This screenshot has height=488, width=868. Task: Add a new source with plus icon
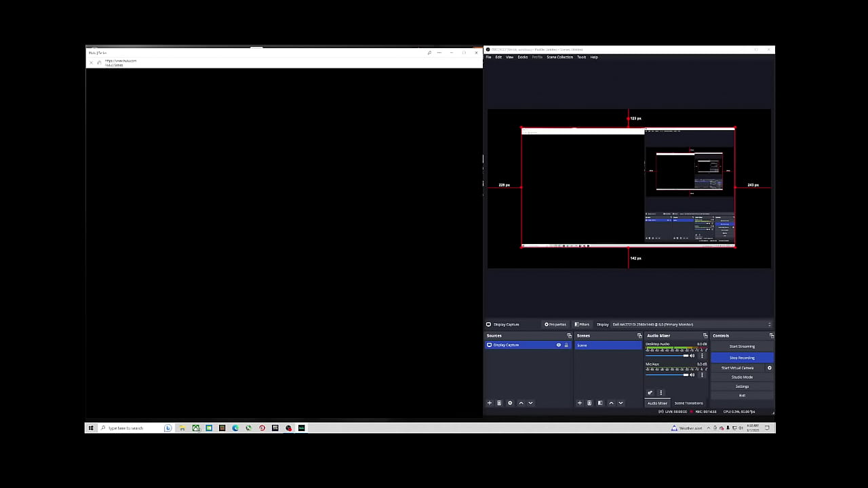tap(490, 403)
